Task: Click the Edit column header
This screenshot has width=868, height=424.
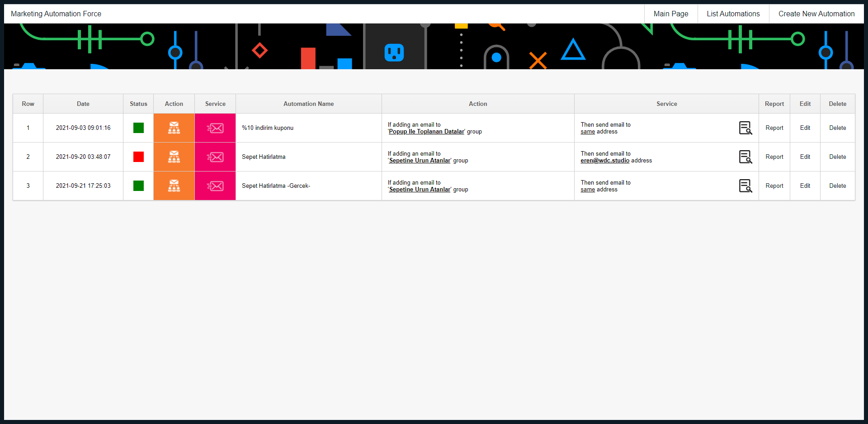Action: tap(805, 104)
